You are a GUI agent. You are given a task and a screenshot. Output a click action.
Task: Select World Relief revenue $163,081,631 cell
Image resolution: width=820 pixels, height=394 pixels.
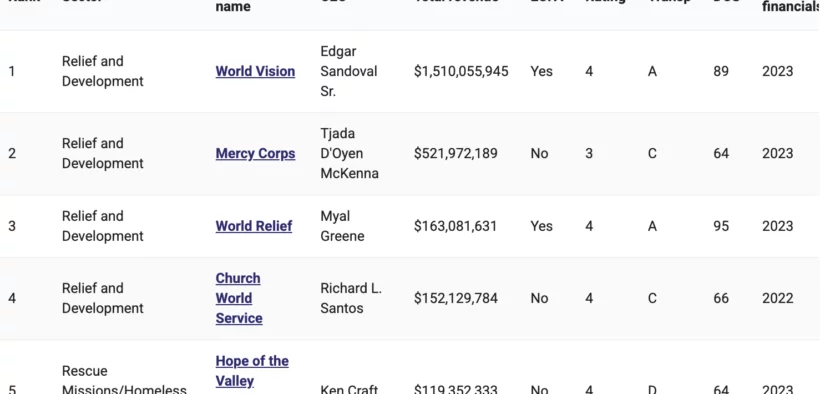point(455,226)
